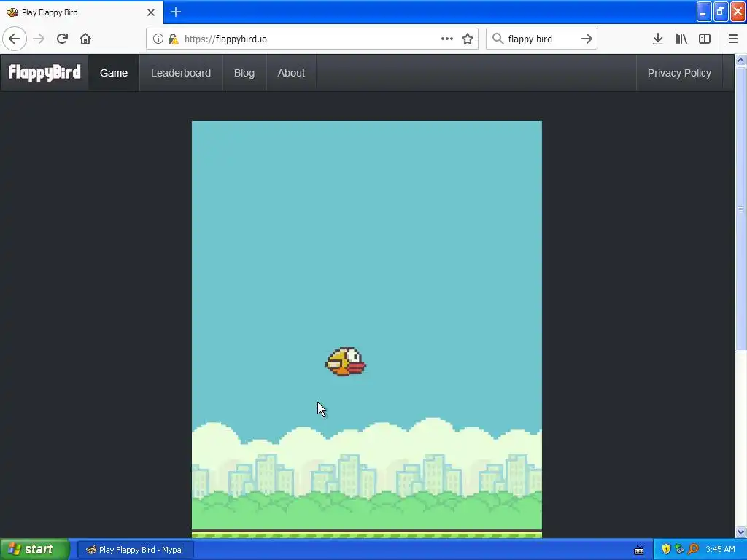Open the Leaderboard page

point(181,73)
